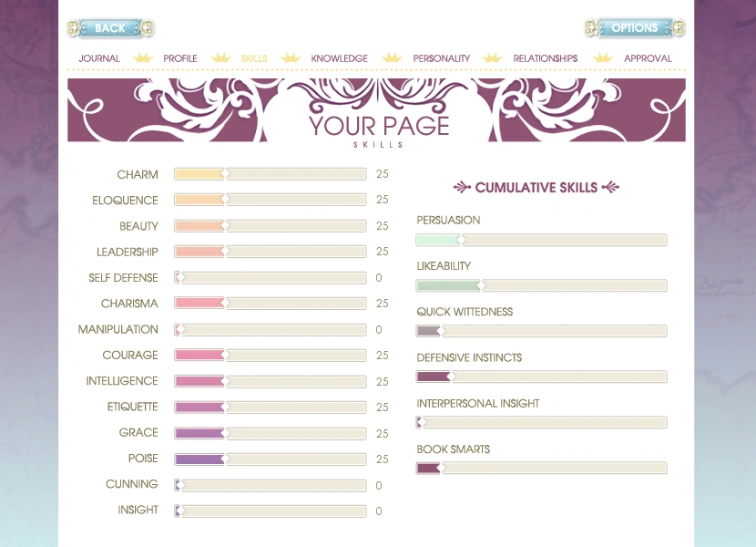The image size is (756, 547).
Task: Click the crown icon between Journal and Profile
Action: point(142,57)
